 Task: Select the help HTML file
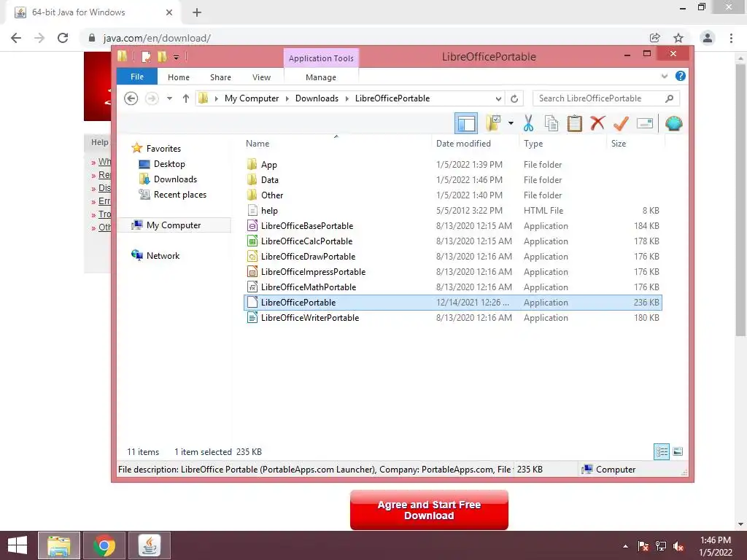tap(452, 211)
